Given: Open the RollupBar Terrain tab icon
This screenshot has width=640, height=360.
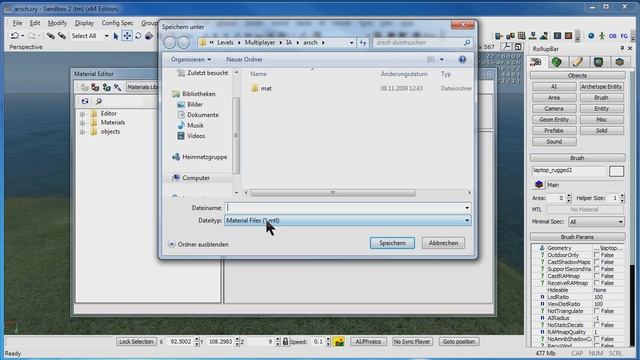Looking at the screenshot, I should (x=556, y=62).
